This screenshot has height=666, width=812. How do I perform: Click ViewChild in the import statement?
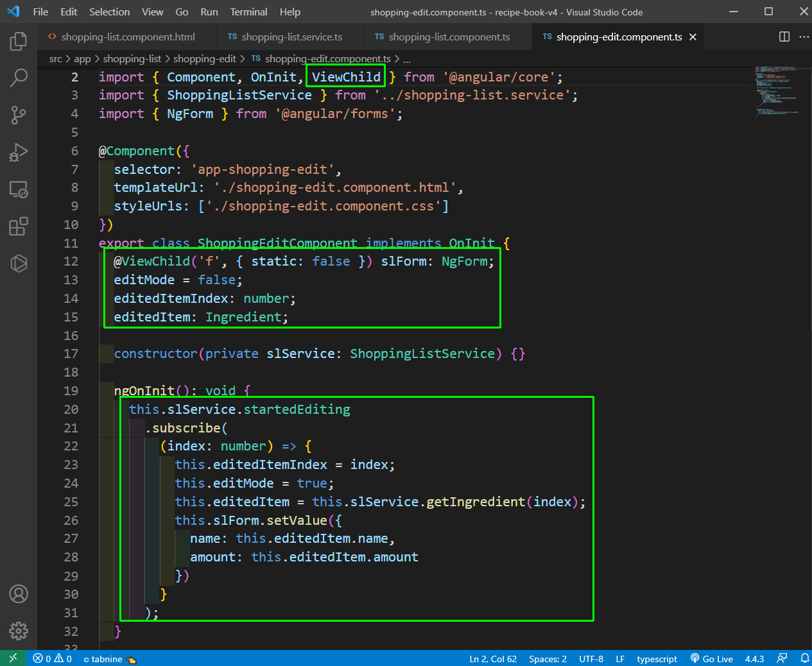(346, 77)
